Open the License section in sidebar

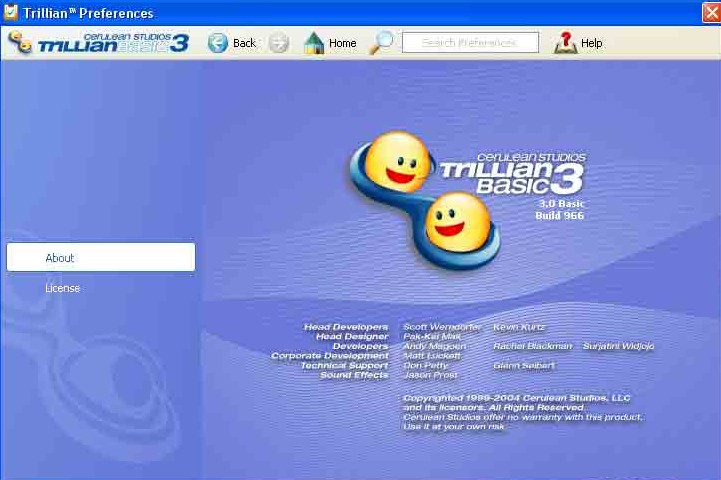pos(63,288)
